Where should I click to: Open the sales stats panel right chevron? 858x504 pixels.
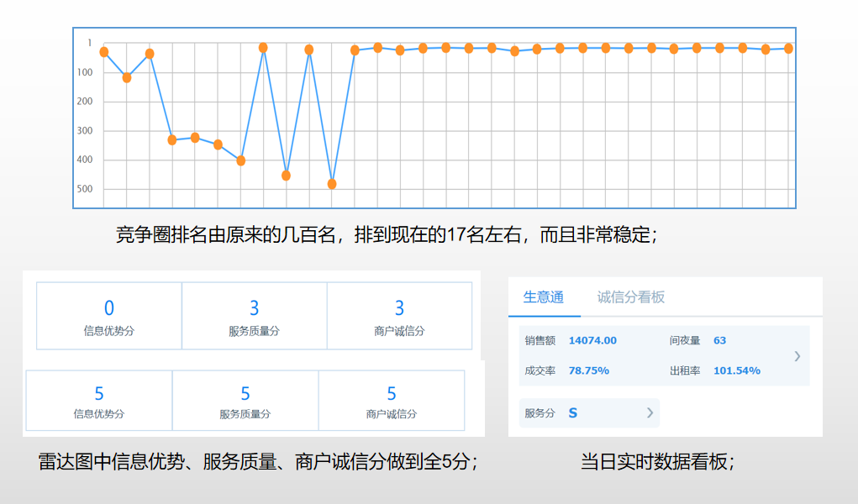click(x=797, y=356)
